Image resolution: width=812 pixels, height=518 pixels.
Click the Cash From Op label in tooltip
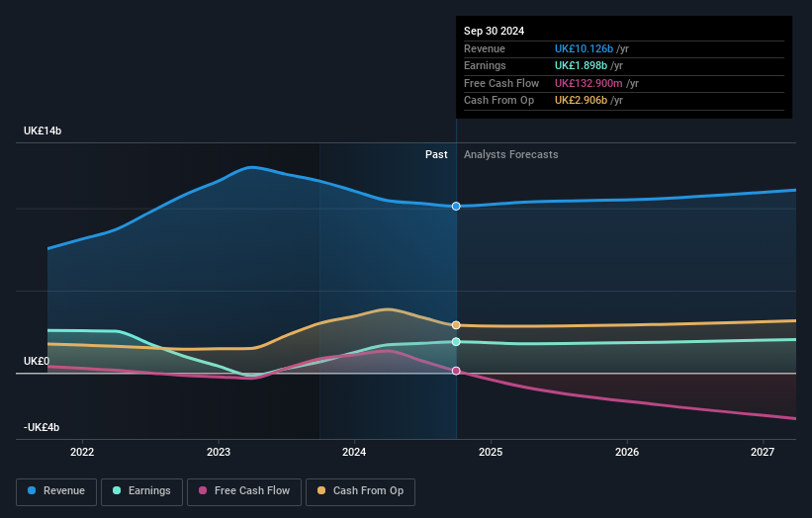pos(498,101)
